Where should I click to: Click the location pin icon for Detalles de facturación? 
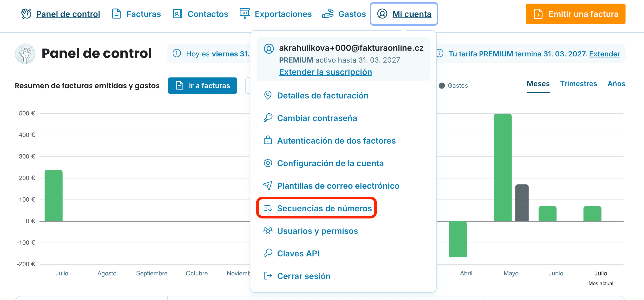coord(268,95)
